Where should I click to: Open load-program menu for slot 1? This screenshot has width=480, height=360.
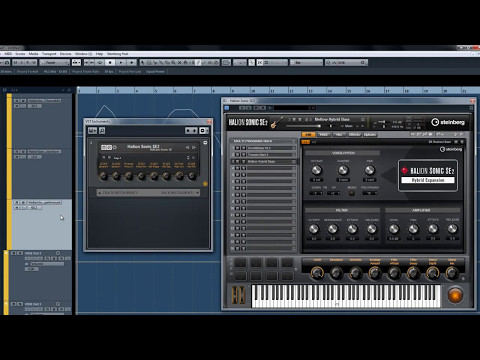pyautogui.click(x=294, y=148)
